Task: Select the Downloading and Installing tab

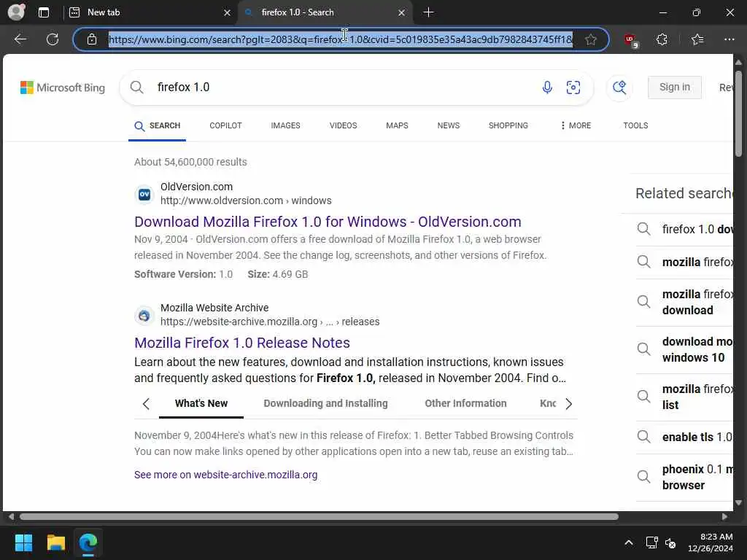Action: 325,404
